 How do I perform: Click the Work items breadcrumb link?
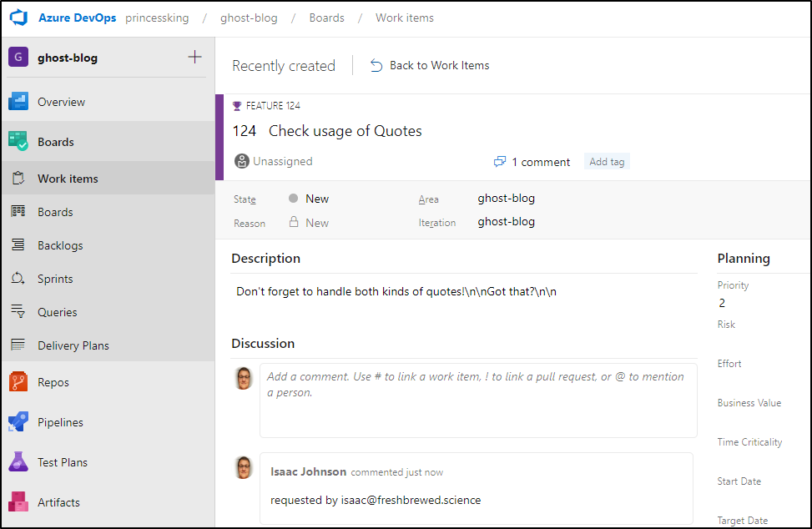[405, 18]
